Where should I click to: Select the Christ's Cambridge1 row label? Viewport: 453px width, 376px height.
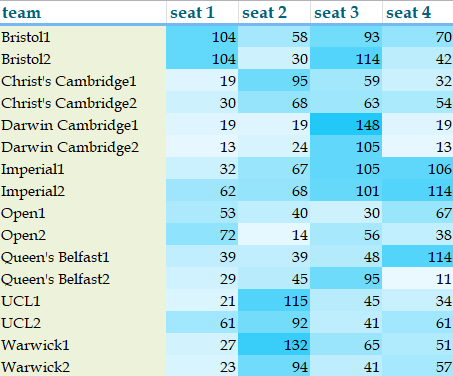coord(83,81)
